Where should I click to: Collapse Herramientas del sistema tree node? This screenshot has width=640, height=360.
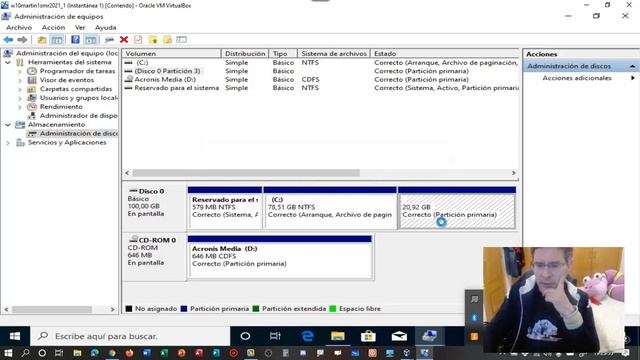(8, 62)
